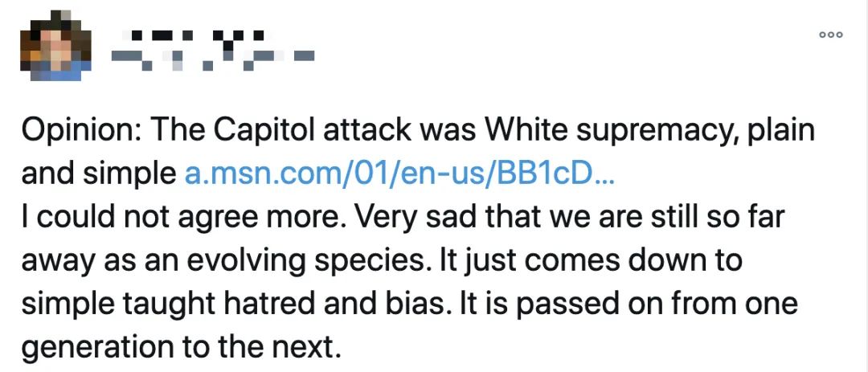Open the a.msn.com article link
868x372 pixels.
399,174
